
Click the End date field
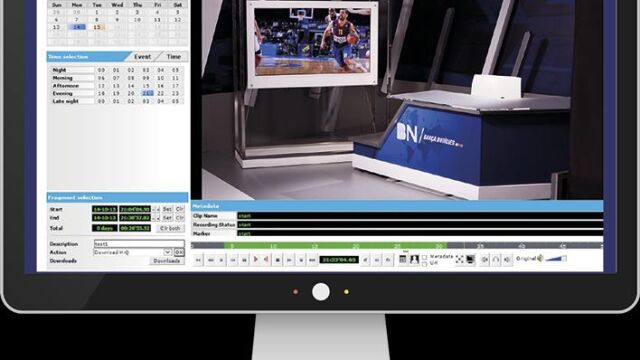click(105, 218)
